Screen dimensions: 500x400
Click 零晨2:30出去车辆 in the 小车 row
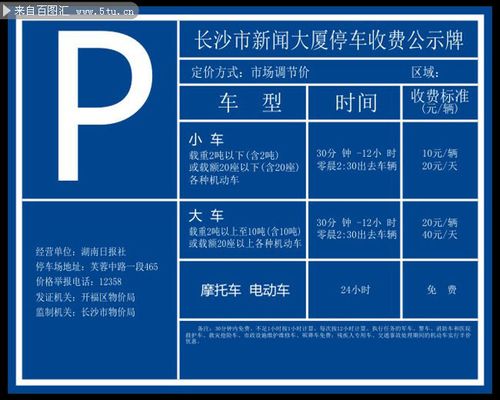357,166
